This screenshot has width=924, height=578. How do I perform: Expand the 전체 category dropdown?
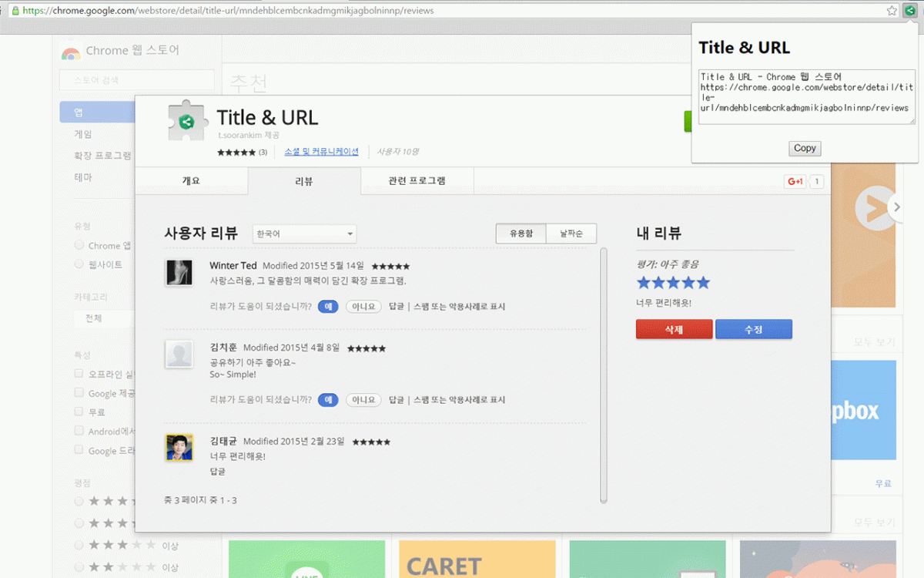click(x=100, y=318)
